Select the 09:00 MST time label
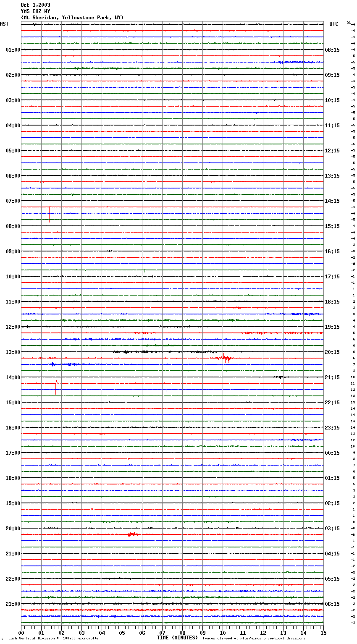Screen dimensions: 357x644 point(13,251)
